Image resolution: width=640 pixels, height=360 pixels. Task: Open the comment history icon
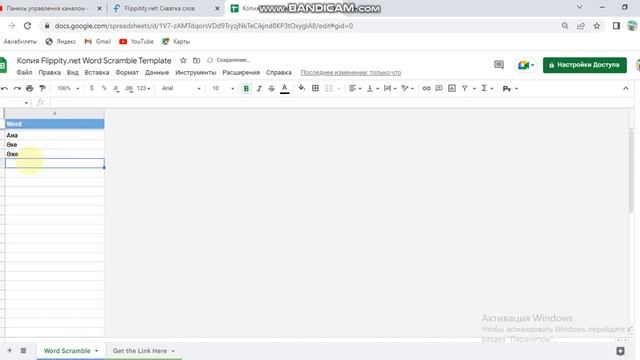[x=499, y=65]
